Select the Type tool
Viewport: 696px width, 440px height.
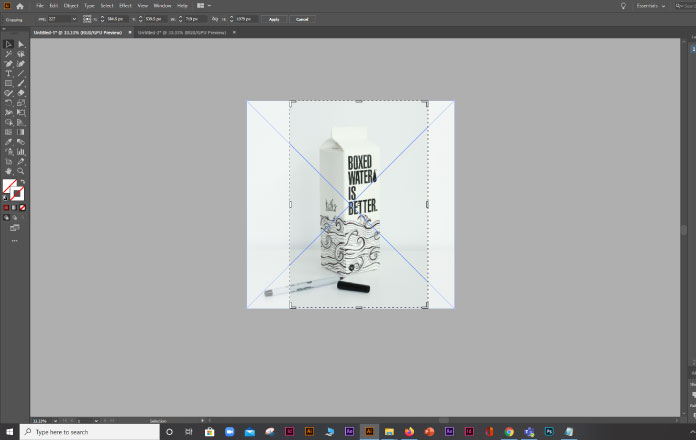[x=8, y=73]
